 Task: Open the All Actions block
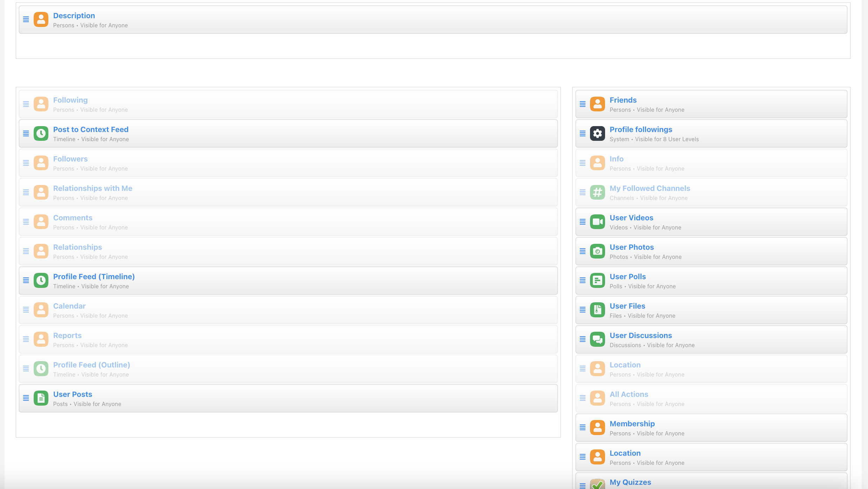coord(629,394)
